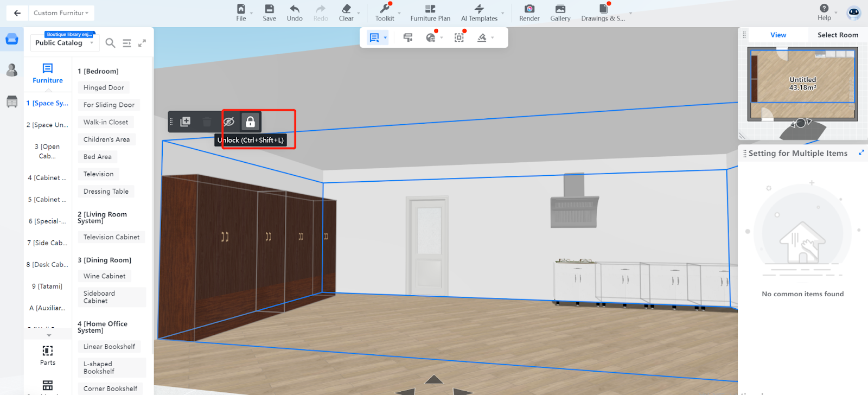Image resolution: width=868 pixels, height=395 pixels.
Task: Unlock the selection with the padlock icon
Action: coord(250,122)
